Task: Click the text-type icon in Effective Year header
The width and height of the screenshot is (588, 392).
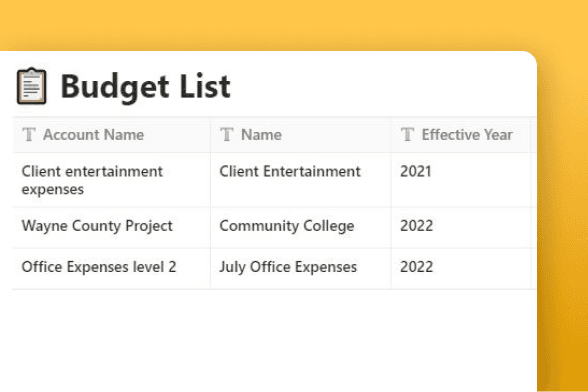Action: coord(407,134)
